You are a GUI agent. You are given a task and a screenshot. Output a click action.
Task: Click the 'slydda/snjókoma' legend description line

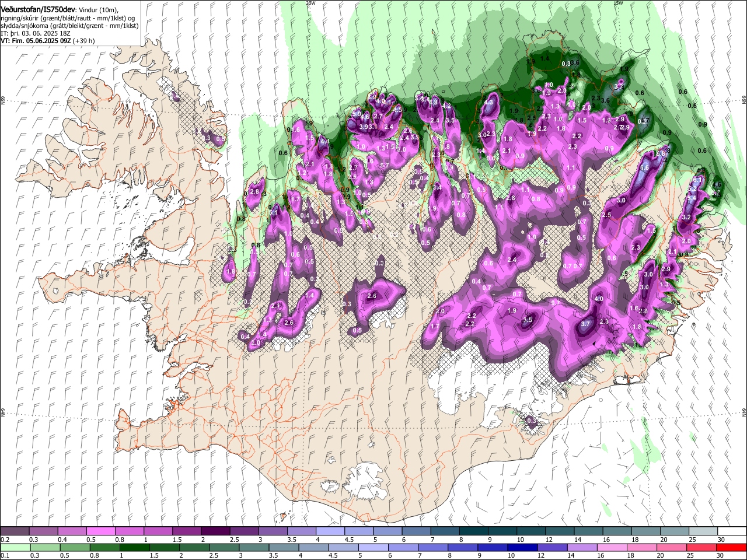[69, 26]
